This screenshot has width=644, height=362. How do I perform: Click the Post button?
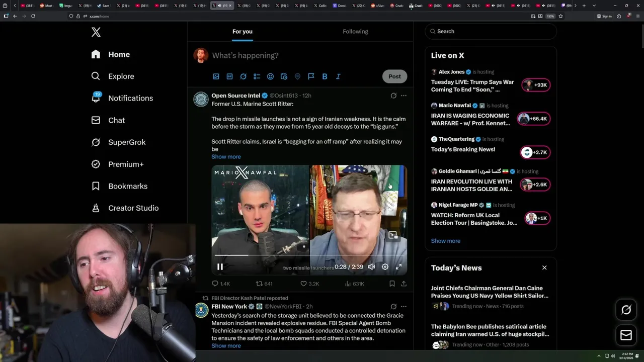click(394, 76)
